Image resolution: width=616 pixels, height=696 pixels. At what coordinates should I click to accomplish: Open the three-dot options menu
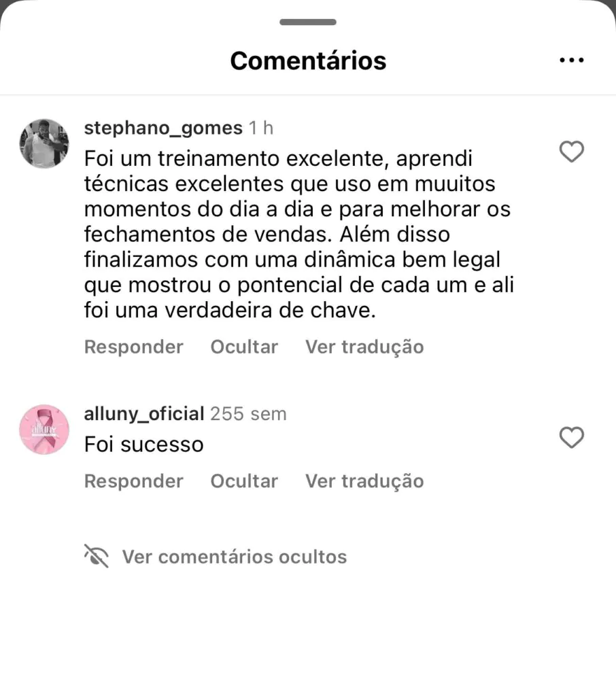click(572, 60)
